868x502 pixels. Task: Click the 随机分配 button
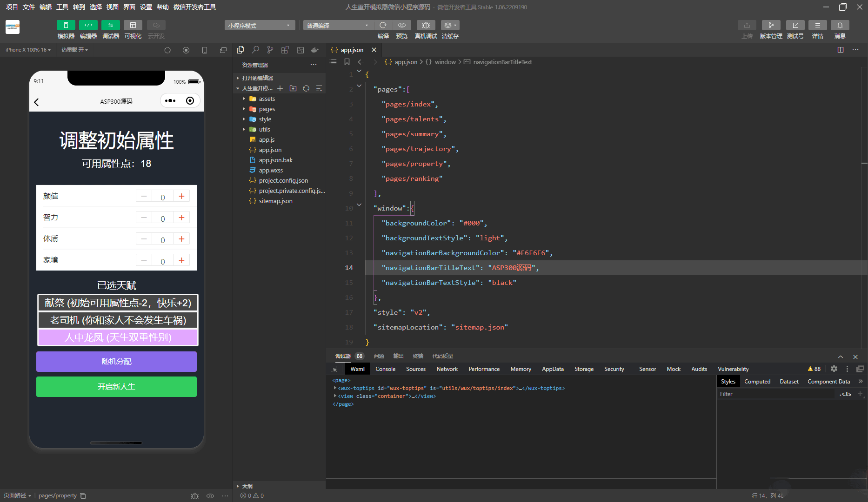[116, 362]
